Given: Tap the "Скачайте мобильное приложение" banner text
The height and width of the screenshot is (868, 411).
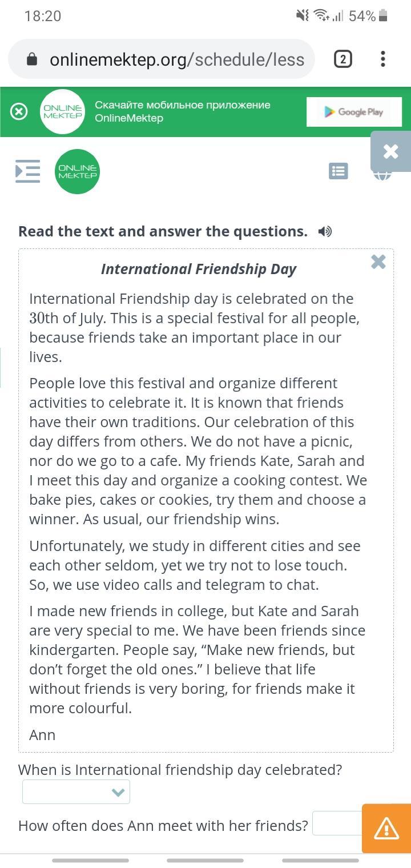Looking at the screenshot, I should coord(183,105).
